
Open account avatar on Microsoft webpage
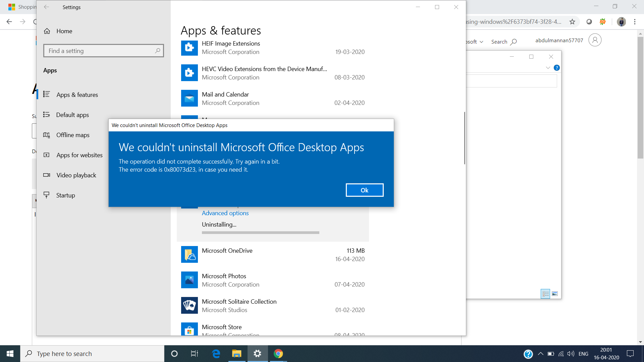click(595, 40)
